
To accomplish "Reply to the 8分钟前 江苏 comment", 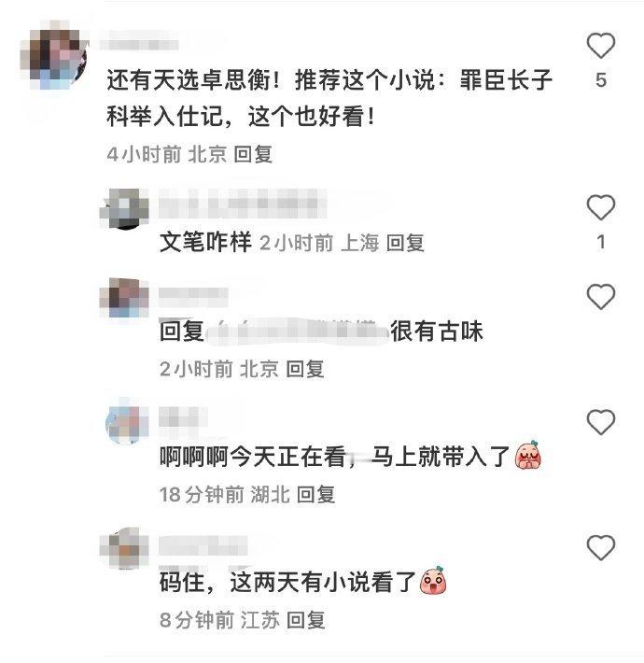I will 305,620.
